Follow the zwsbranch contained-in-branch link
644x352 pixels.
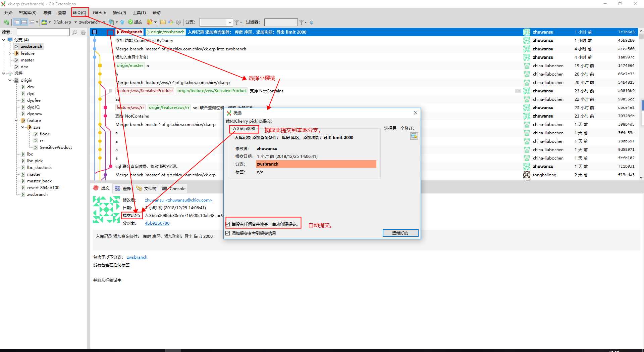coord(137,257)
